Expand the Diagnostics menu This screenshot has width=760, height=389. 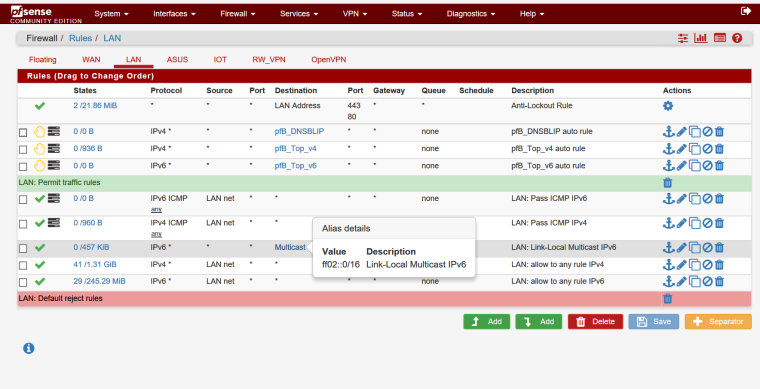pyautogui.click(x=471, y=14)
